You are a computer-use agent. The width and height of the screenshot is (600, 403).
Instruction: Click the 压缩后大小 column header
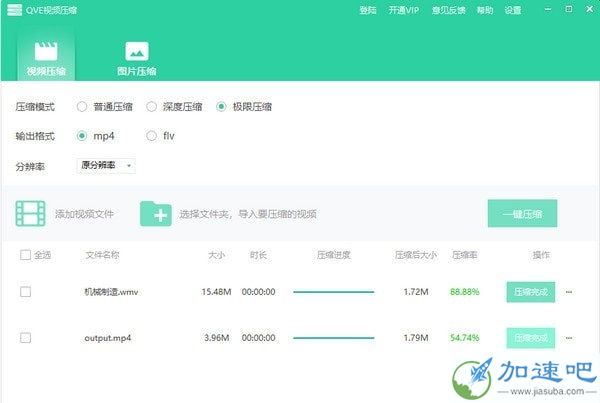(416, 255)
